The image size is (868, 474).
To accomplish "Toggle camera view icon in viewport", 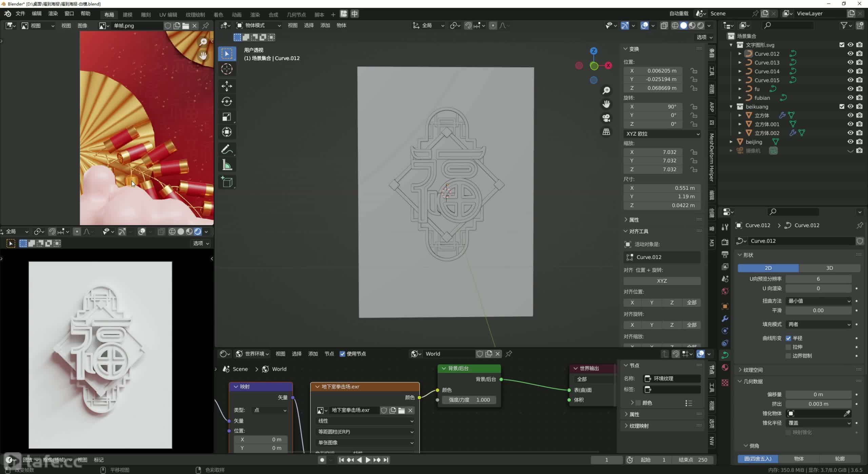I will (606, 118).
